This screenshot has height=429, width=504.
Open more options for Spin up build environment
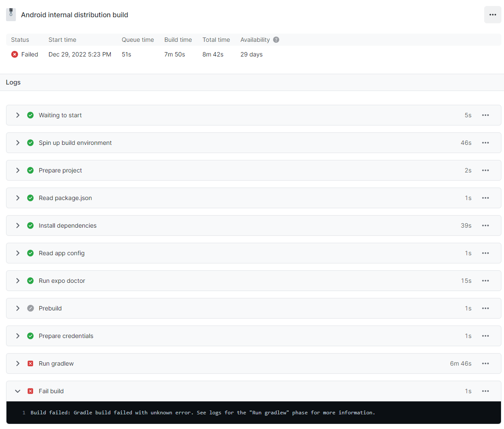[485, 143]
